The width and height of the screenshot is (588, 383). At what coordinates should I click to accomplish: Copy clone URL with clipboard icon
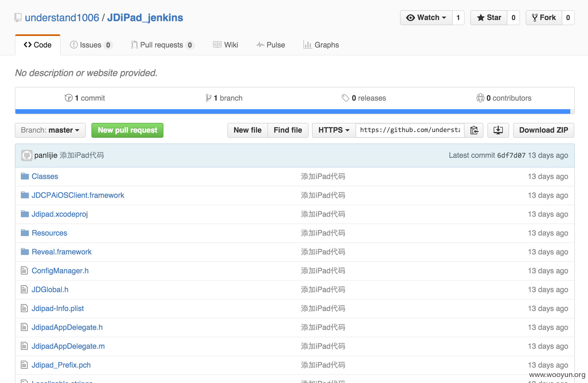[474, 130]
